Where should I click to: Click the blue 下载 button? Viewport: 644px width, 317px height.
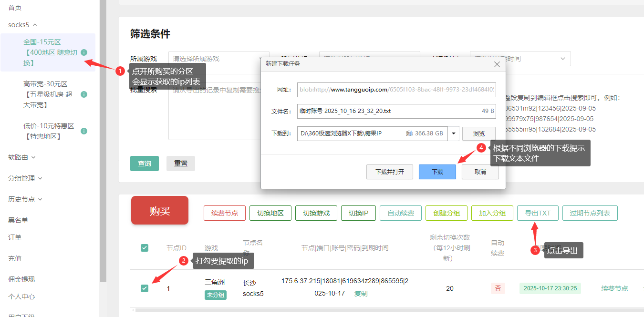437,172
